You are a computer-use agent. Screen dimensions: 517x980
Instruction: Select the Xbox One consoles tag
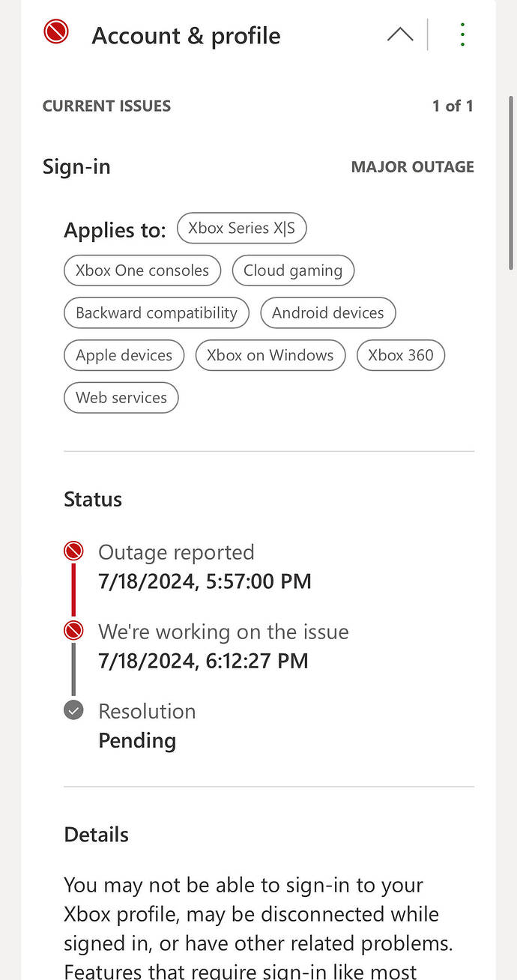pyautogui.click(x=142, y=270)
